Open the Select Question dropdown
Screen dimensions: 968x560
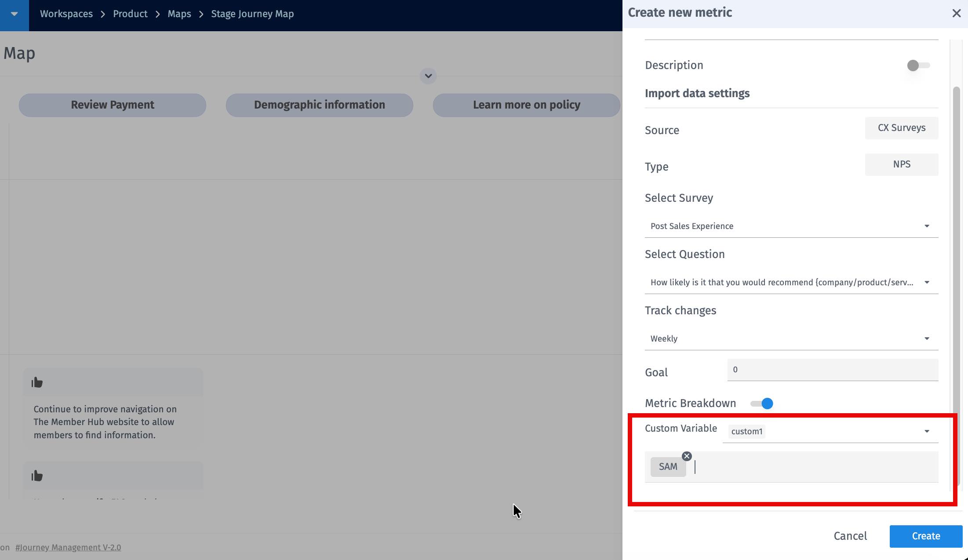[927, 282]
